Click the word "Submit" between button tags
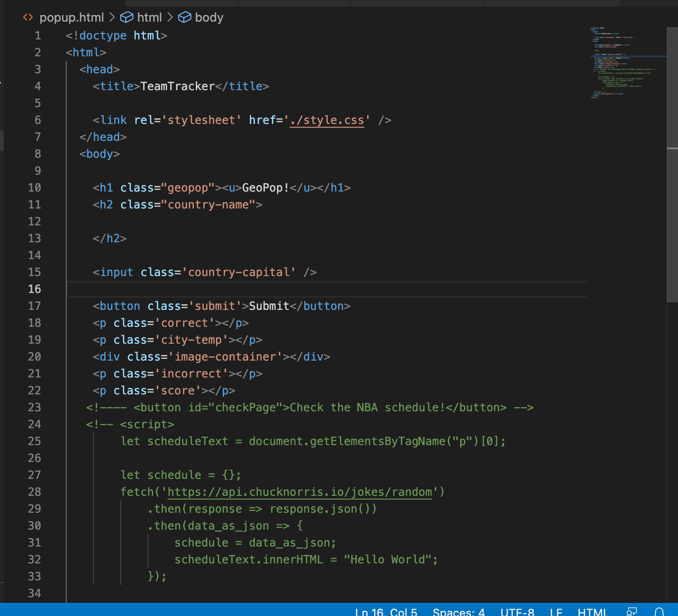Viewport: 678px width, 616px height. click(269, 306)
